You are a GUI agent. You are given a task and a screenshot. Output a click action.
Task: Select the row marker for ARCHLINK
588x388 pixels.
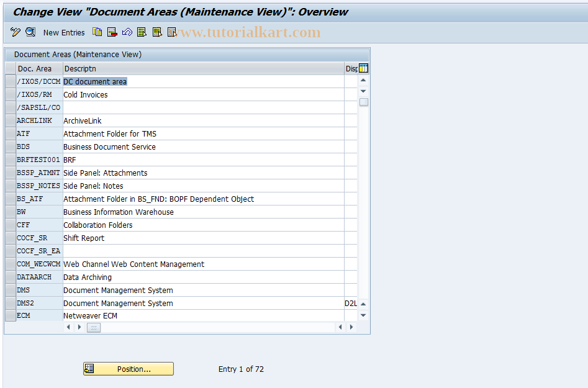(x=9, y=120)
